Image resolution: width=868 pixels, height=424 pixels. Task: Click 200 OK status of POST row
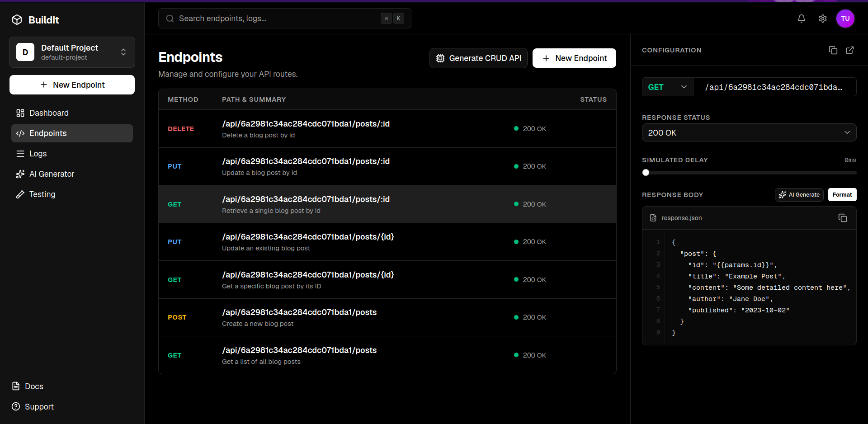(530, 317)
